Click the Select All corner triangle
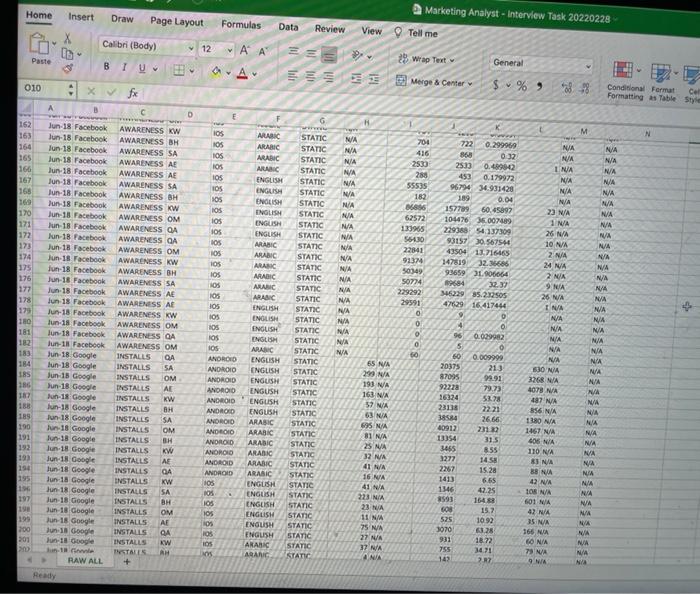This screenshot has width=700, height=594. click(26, 107)
